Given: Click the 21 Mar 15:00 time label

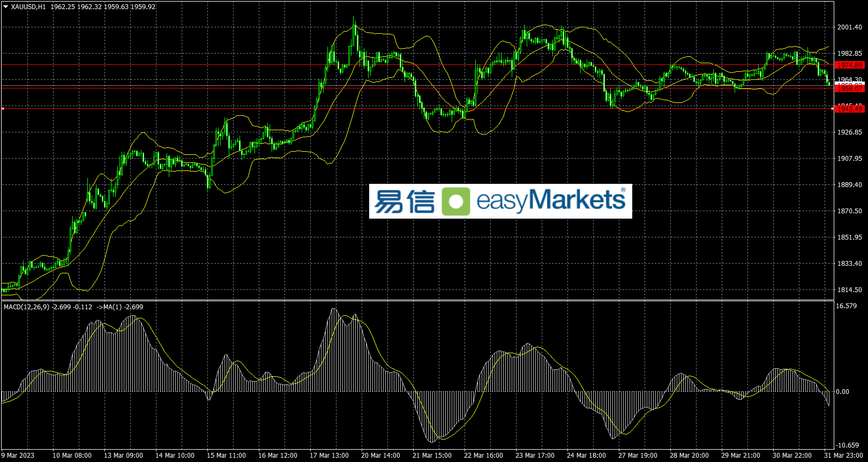Looking at the screenshot, I should 432,456.
